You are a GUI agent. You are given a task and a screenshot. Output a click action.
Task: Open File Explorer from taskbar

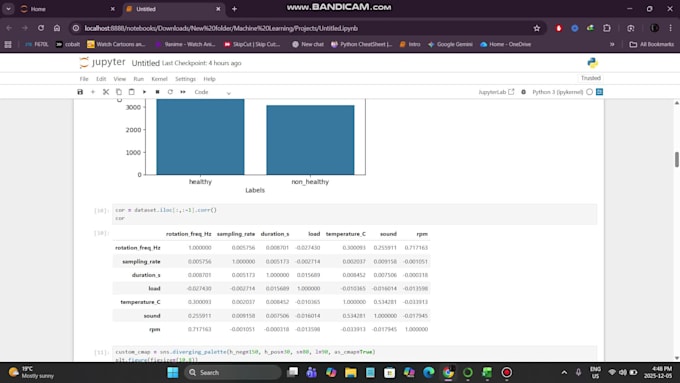(350, 373)
